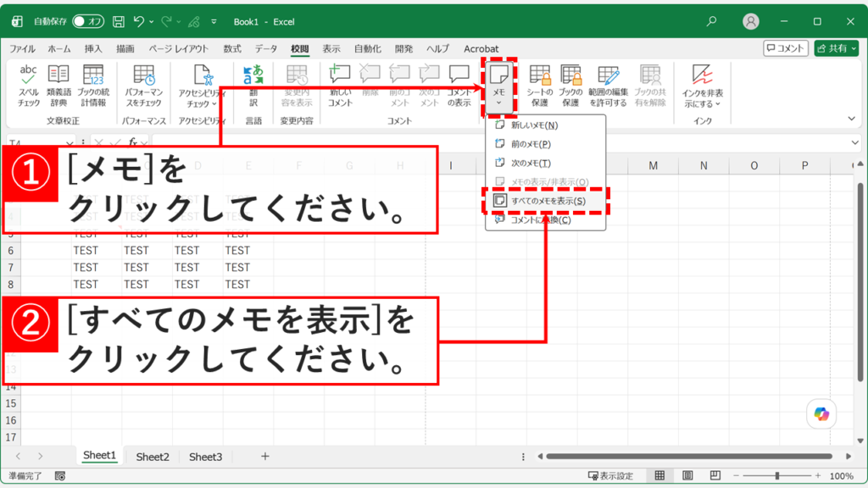Select column M header
Image resolution: width=868 pixels, height=488 pixels.
pyautogui.click(x=654, y=165)
